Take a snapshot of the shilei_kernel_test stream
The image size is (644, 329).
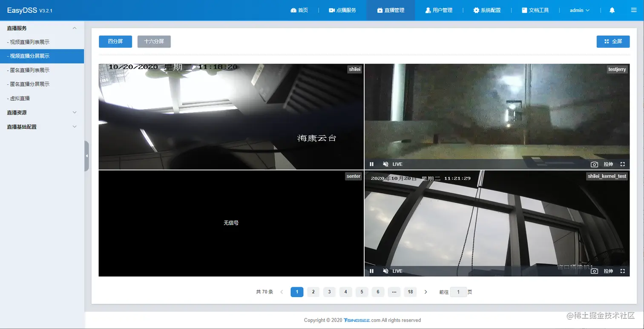point(594,271)
